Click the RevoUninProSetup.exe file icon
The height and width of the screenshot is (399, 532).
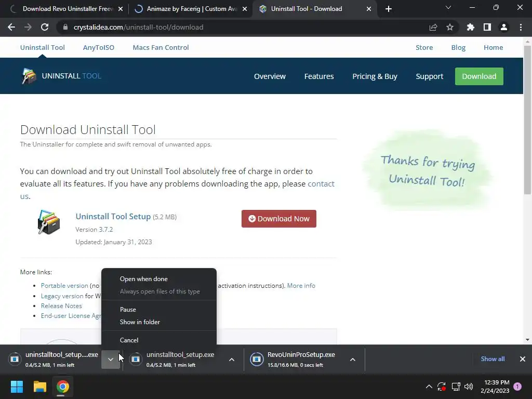[x=257, y=359]
